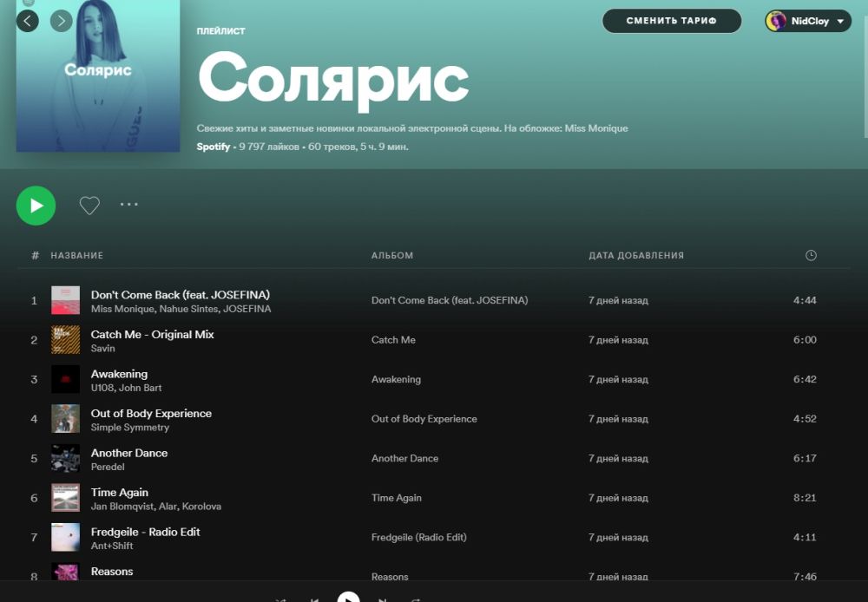
Task: Open the three-dots more options menu
Action: [x=129, y=205]
